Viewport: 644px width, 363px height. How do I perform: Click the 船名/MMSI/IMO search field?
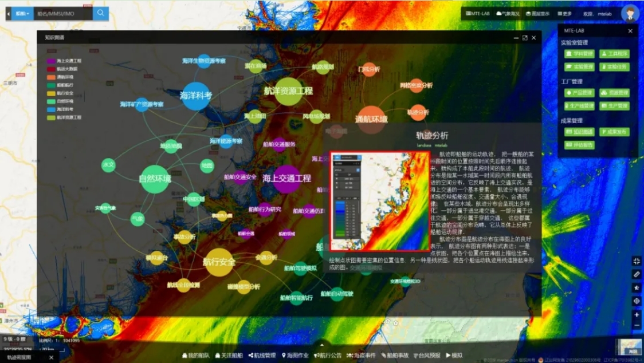[62, 13]
